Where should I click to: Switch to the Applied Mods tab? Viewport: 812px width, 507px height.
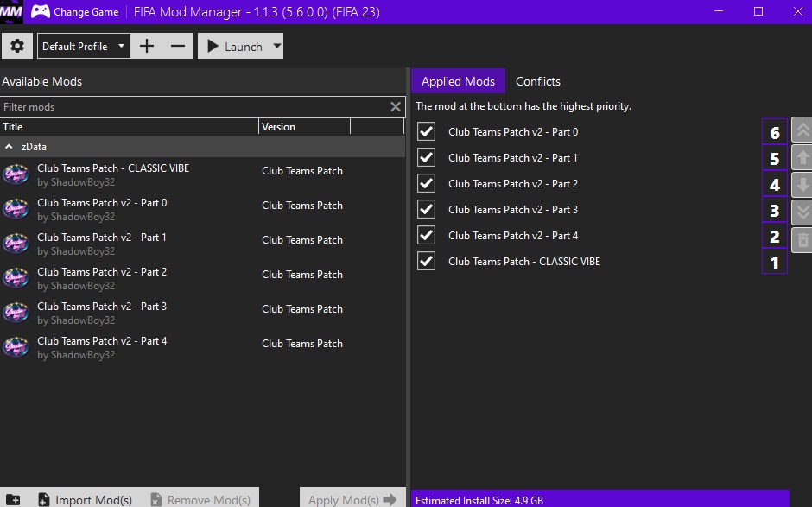pyautogui.click(x=458, y=81)
